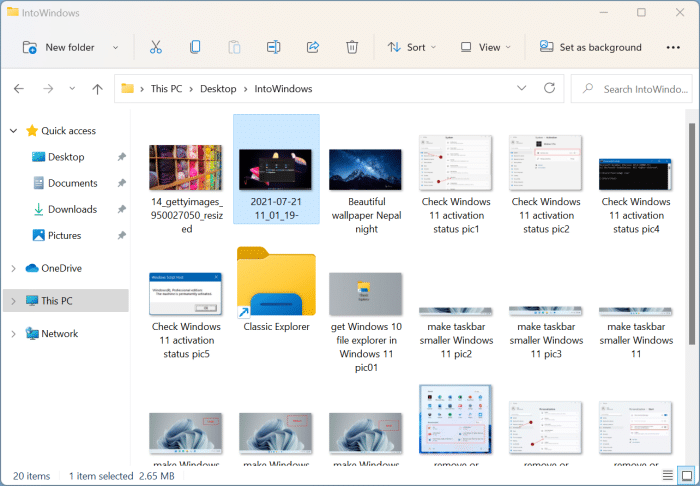Select the Classic Explorer shortcut folder

pyautogui.click(x=276, y=282)
